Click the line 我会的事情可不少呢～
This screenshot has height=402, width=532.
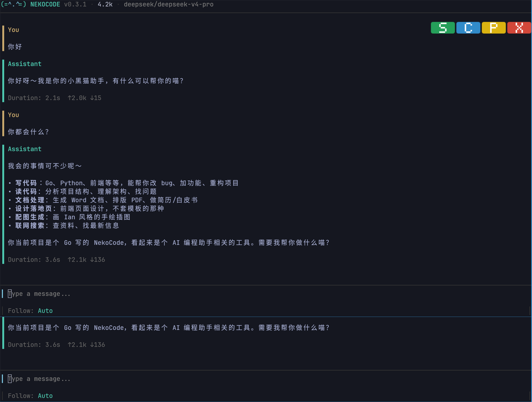45,166
